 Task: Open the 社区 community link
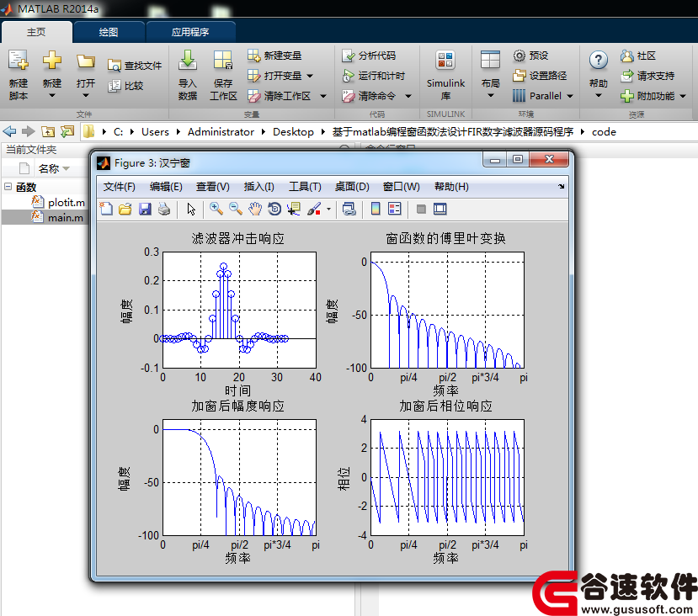638,56
